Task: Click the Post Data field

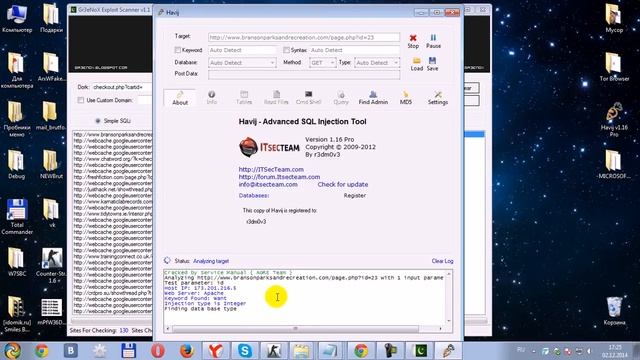Action: pos(304,74)
